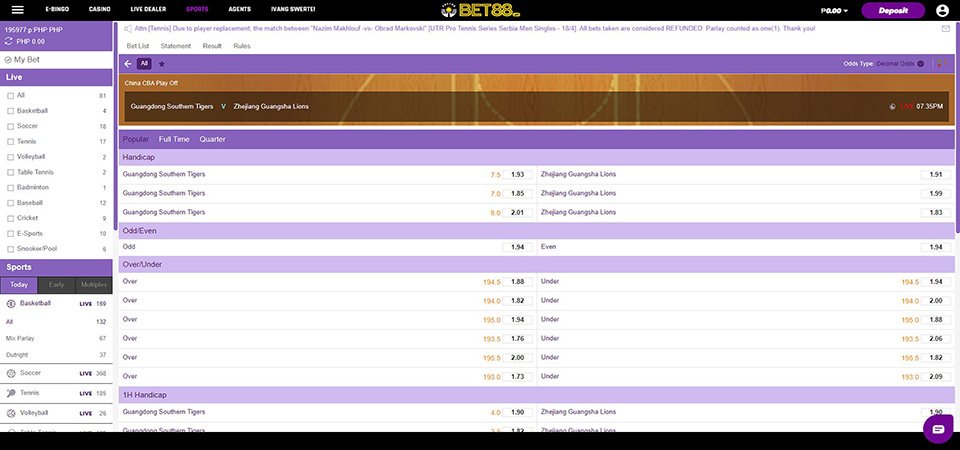Open the balance ₱0.00 dropdown
Image resolution: width=960 pixels, height=450 pixels.
[x=834, y=10]
